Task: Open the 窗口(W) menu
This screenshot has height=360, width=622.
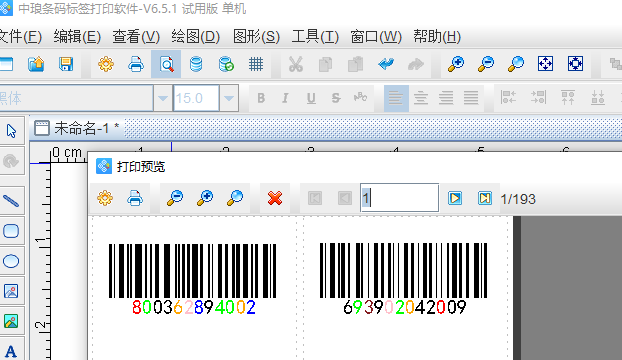Action: tap(376, 37)
